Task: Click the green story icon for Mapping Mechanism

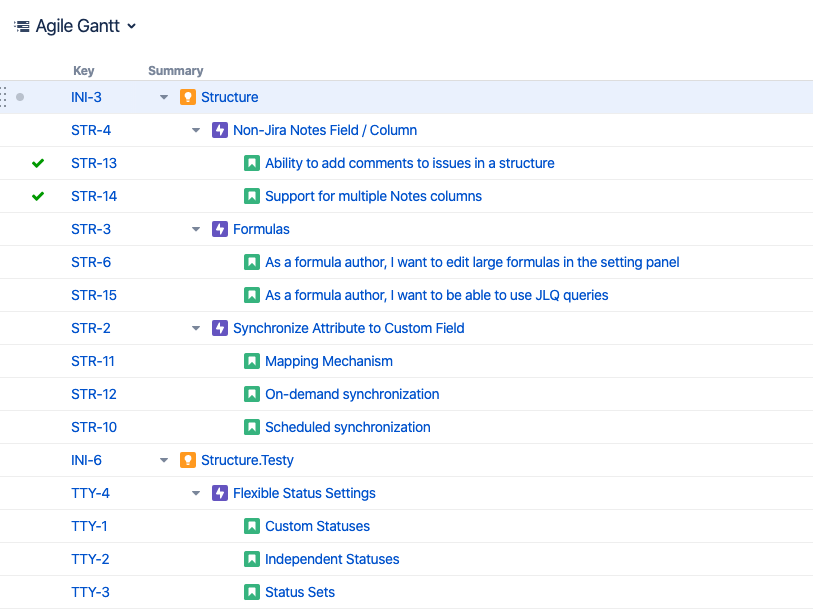Action: (x=252, y=361)
